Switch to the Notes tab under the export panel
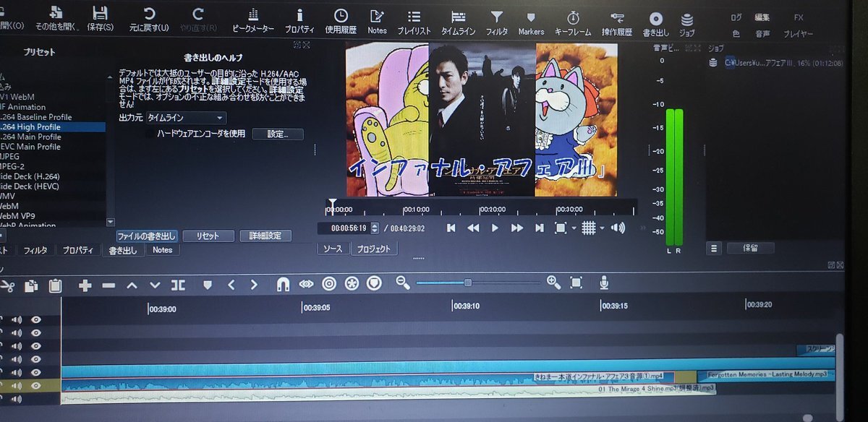 coord(163,250)
